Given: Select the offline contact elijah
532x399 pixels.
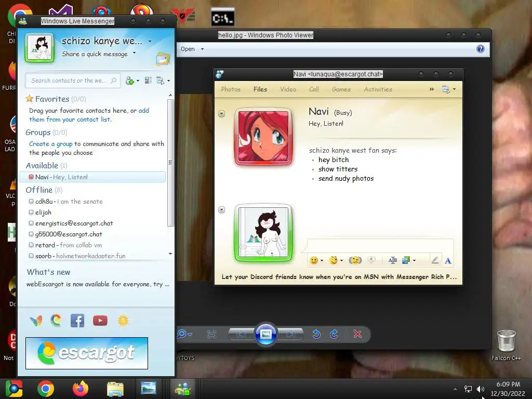Looking at the screenshot, I should pyautogui.click(x=40, y=212).
